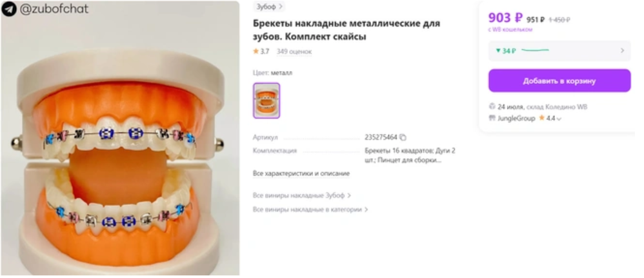The width and height of the screenshot is (644, 278).
Task: Expand the JungleGroup seller rating dropdown
Action: pos(559,119)
